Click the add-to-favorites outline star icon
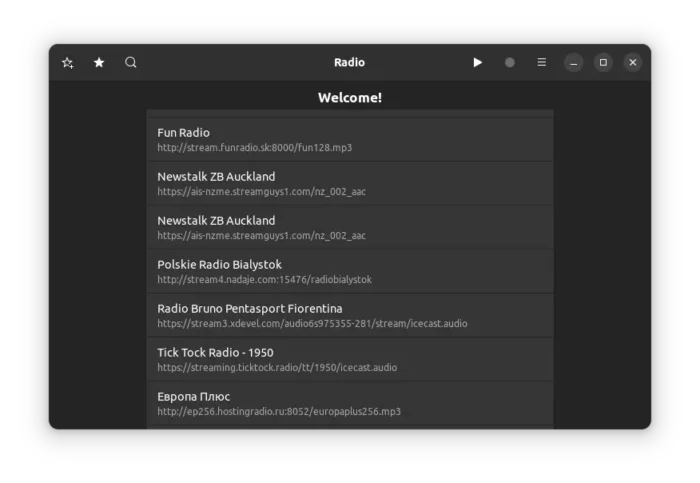This screenshot has width=700, height=483. (68, 62)
